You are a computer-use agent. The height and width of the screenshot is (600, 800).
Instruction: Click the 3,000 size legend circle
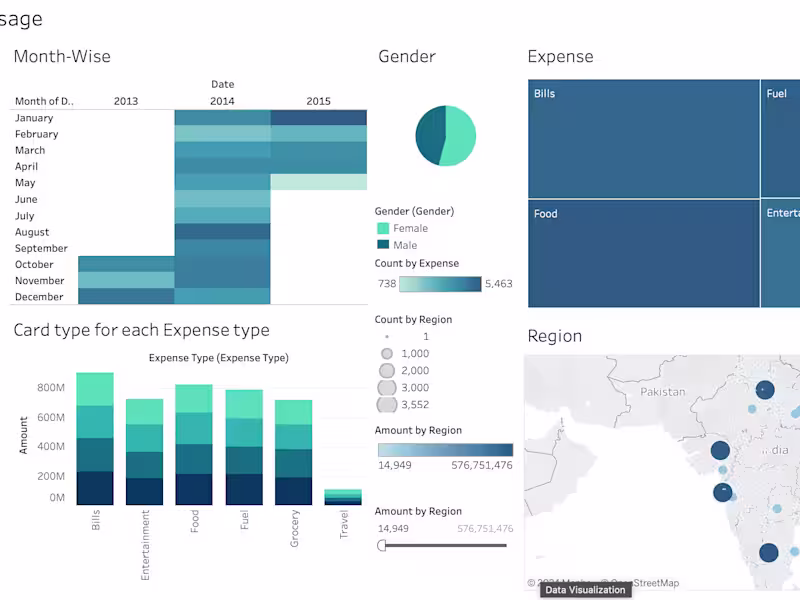[x=387, y=388]
